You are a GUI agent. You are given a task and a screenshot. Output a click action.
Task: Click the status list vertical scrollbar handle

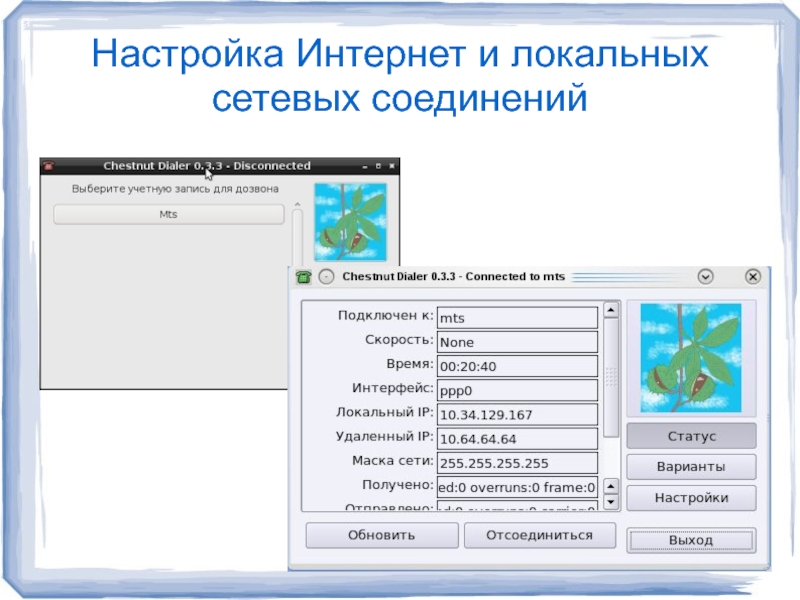tap(611, 378)
